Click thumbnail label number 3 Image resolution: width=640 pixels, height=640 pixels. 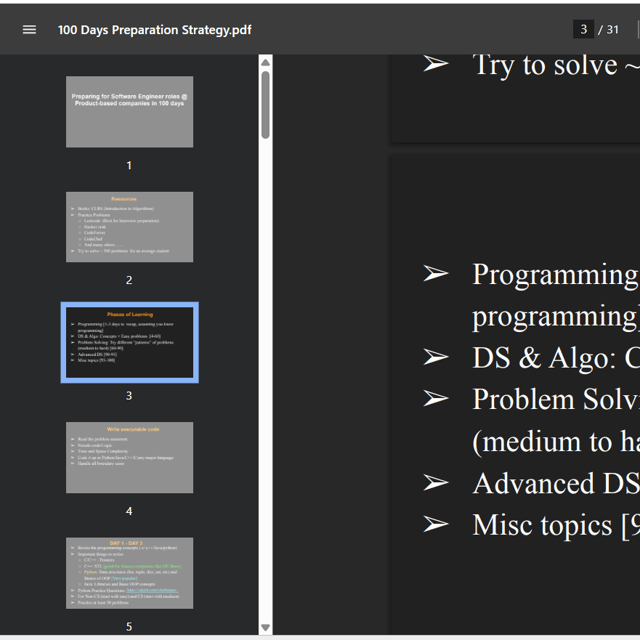click(129, 396)
